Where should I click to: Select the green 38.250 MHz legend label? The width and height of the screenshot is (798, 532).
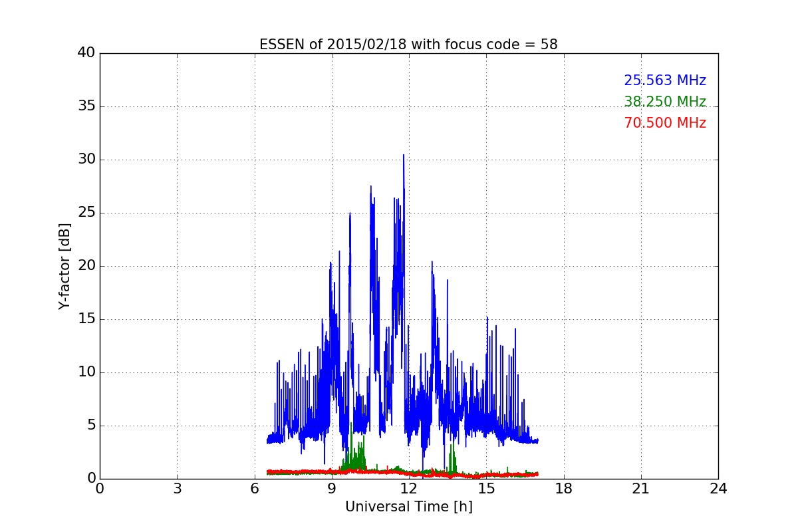coord(665,102)
